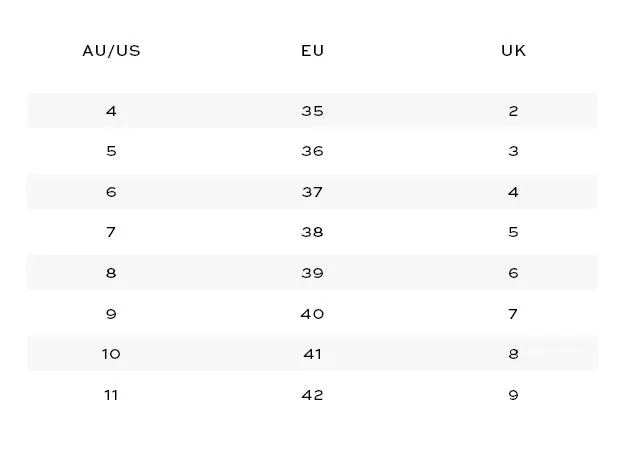The image size is (626, 463).
Task: Click EU size 40 value
Action: (312, 314)
